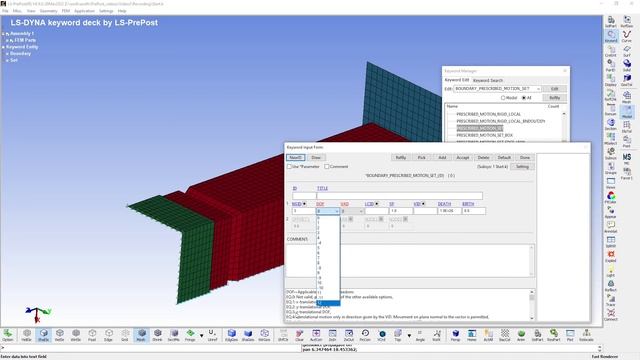Click the WirGeo wireframe geometry icon
Screen dimensions: 640x360
pos(264,335)
